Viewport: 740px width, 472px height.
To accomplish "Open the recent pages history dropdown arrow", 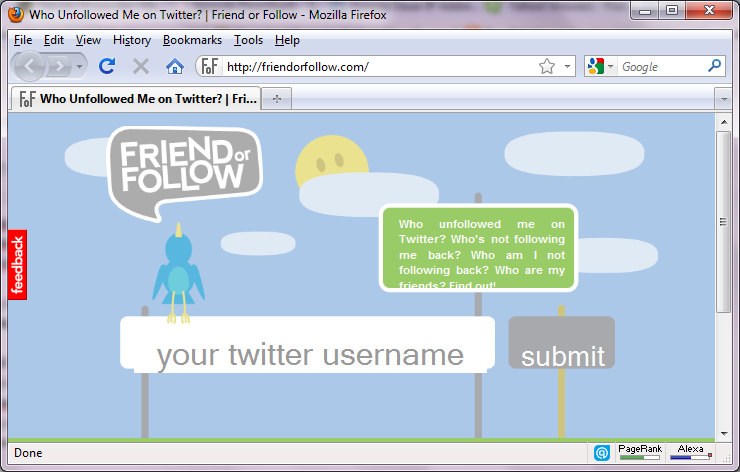I will pyautogui.click(x=79, y=67).
